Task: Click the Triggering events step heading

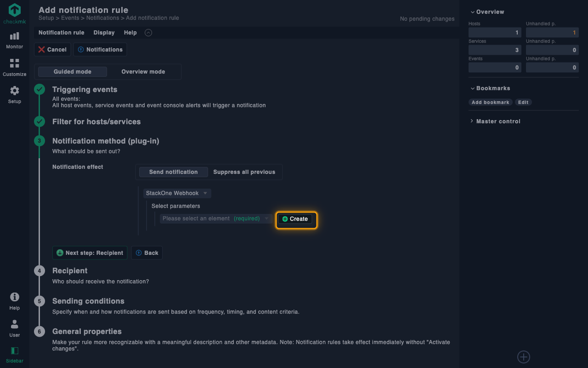Action: pos(85,90)
